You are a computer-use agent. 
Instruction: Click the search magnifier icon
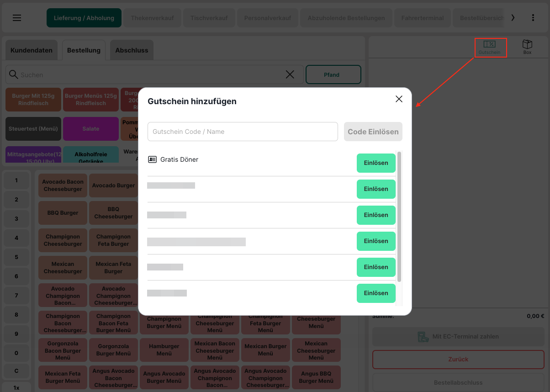[x=14, y=74]
